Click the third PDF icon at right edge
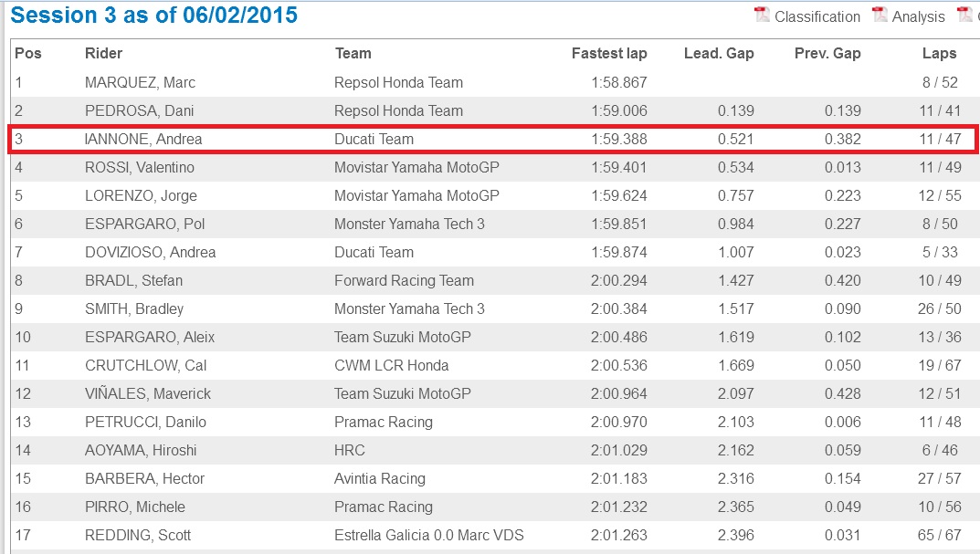The height and width of the screenshot is (554, 980). click(x=964, y=15)
